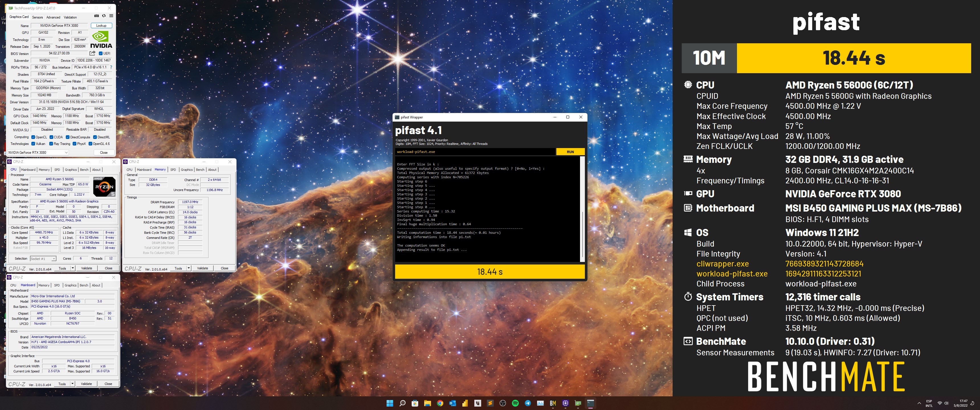The height and width of the screenshot is (410, 980).
Task: Switch to the Advanced tab in GPU-Z
Action: pos(53,17)
